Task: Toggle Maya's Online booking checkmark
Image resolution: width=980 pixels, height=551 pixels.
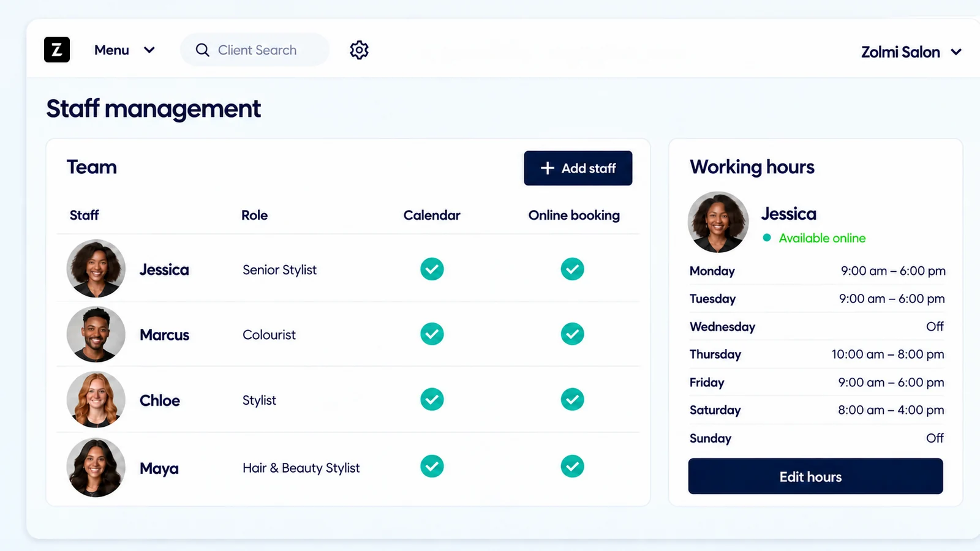Action: pyautogui.click(x=572, y=466)
